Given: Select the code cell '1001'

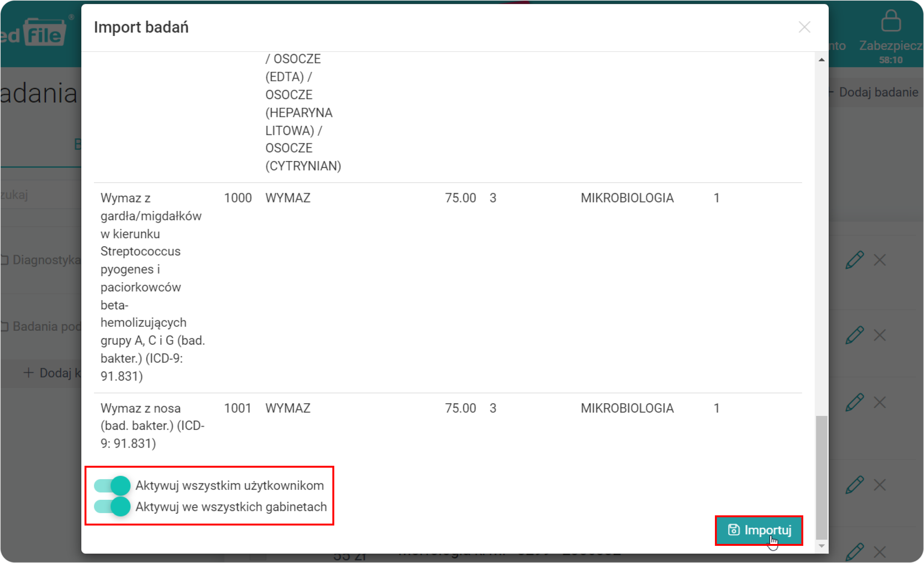Looking at the screenshot, I should pos(238,408).
